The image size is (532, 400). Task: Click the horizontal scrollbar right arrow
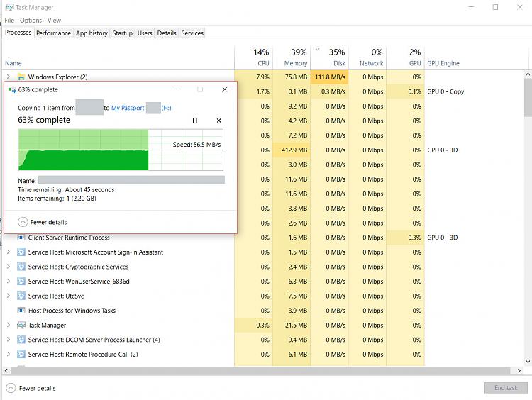point(519,370)
